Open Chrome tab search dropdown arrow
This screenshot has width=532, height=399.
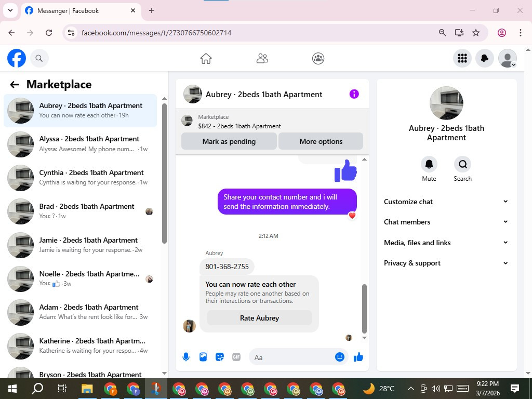point(10,10)
